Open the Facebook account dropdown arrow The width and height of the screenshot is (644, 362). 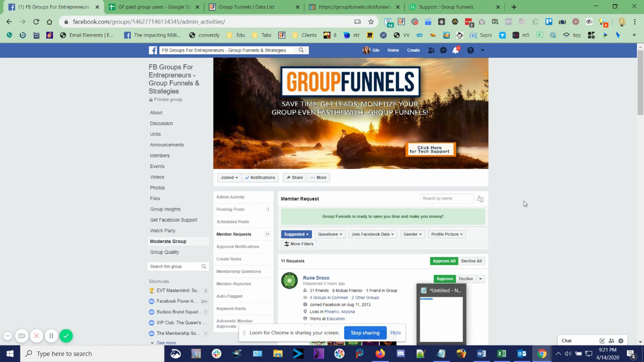pos(482,50)
